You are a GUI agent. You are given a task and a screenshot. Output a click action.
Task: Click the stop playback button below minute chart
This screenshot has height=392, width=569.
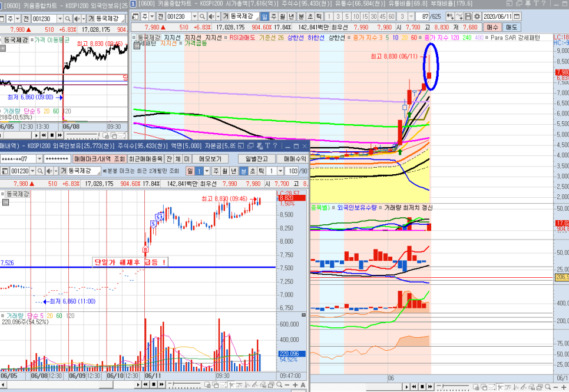click(x=154, y=384)
